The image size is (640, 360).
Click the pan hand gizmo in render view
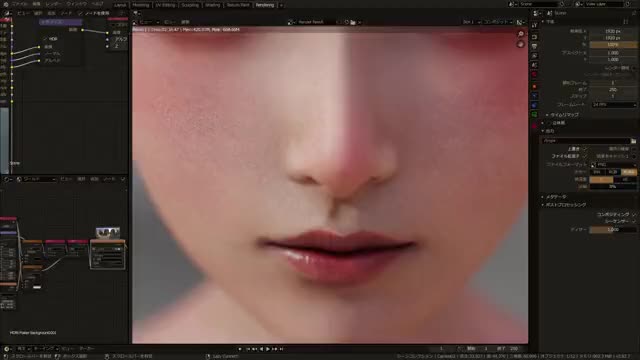pyautogui.click(x=520, y=44)
